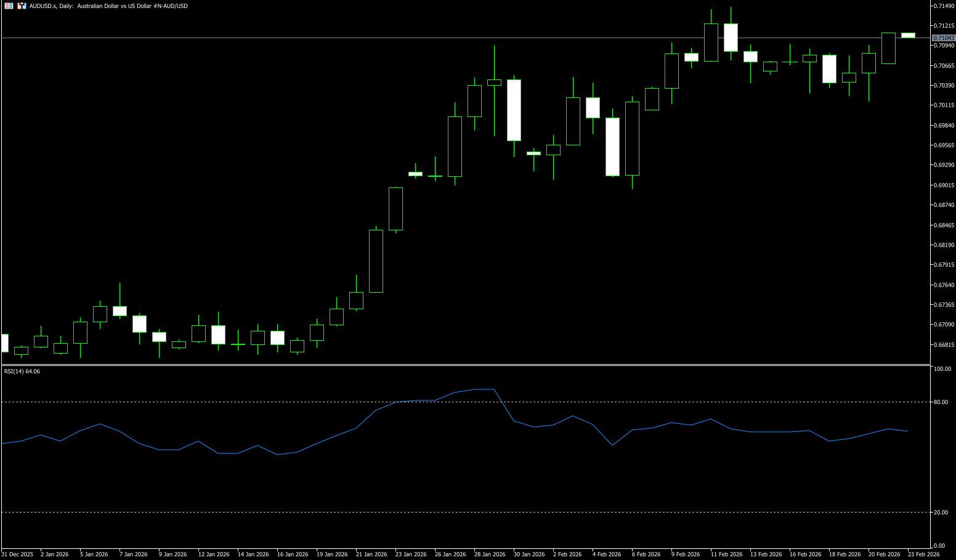Select the current price label 0.71043
Image resolution: width=956 pixels, height=560 pixels.
[x=943, y=38]
